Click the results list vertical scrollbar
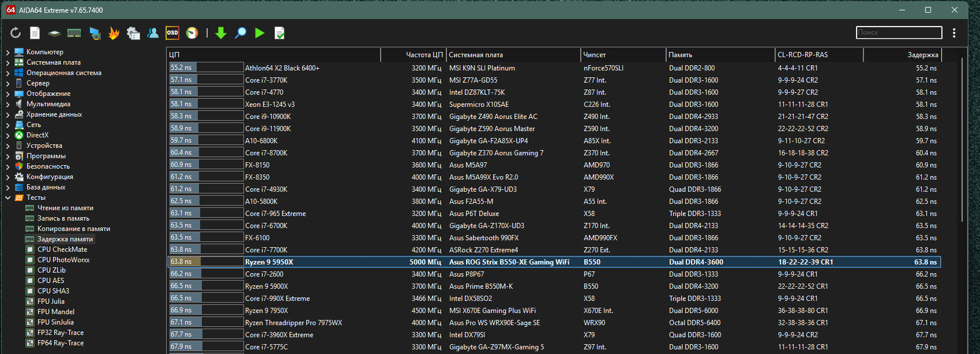The height and width of the screenshot is (354, 980). point(962,139)
